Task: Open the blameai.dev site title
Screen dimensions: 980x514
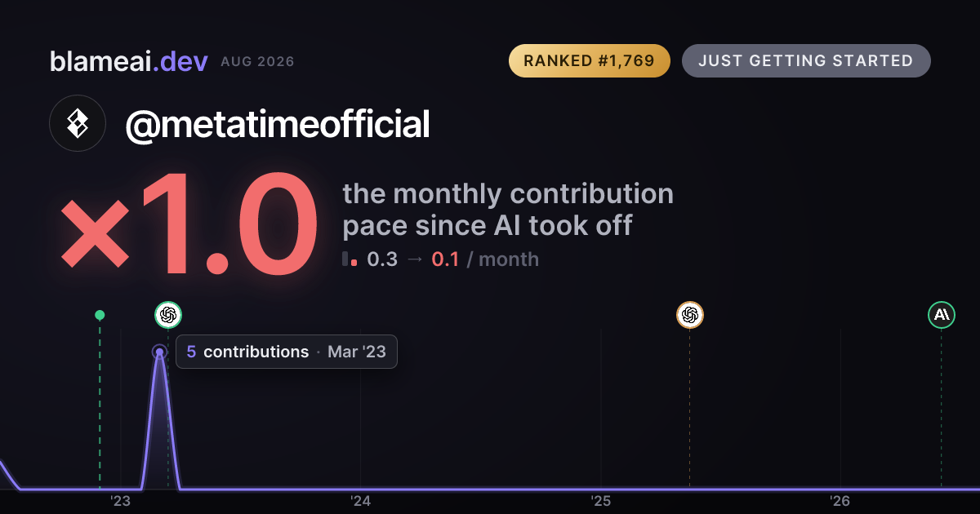Action: pyautogui.click(x=128, y=61)
